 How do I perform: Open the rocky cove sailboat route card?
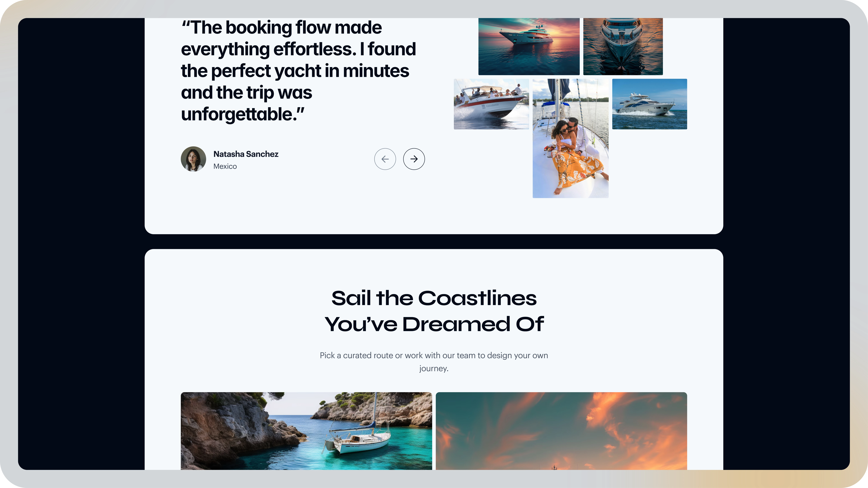tap(306, 431)
